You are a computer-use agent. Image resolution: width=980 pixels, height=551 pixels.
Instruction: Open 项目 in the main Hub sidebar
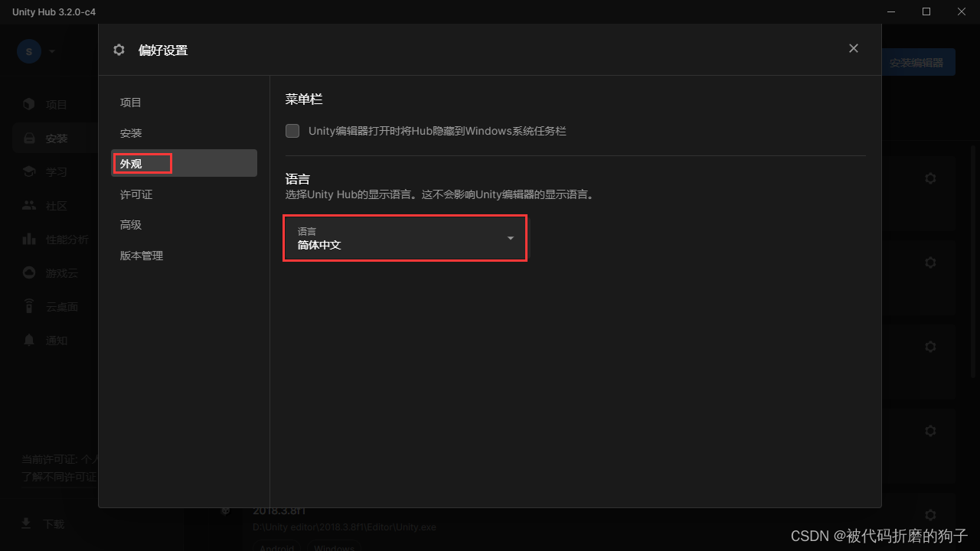click(x=55, y=104)
